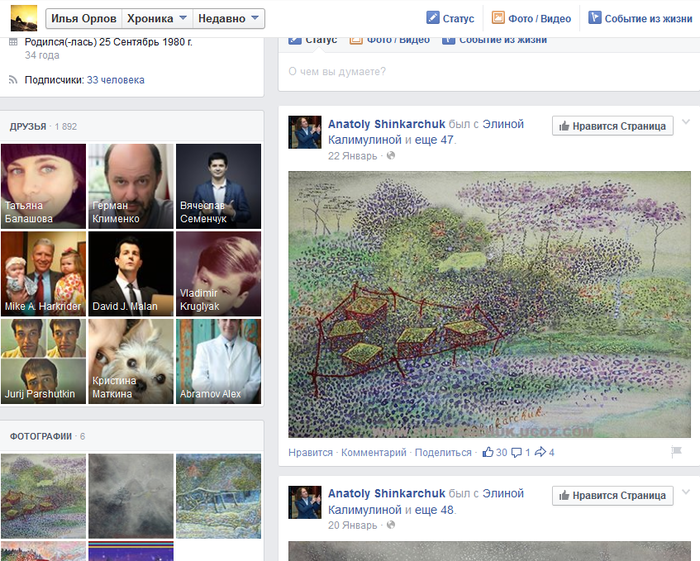
Task: Open friend David J. Malan thumbnail
Action: [131, 274]
